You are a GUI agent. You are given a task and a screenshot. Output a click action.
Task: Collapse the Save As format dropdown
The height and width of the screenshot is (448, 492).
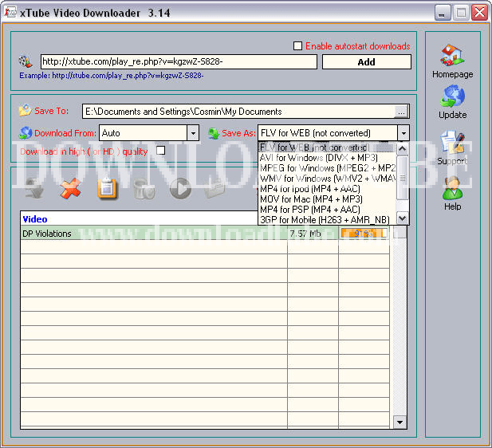pyautogui.click(x=403, y=133)
